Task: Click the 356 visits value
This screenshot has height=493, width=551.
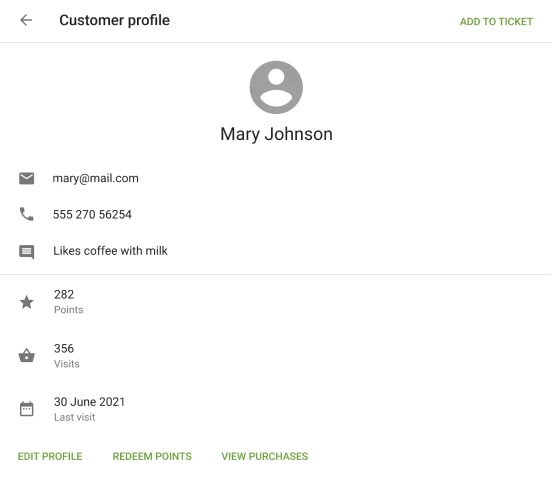Action: click(x=64, y=349)
